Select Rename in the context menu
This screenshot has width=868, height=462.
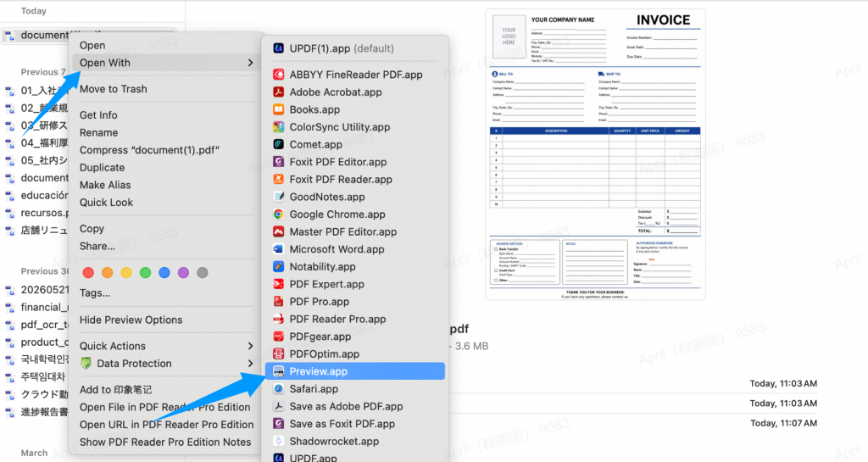(x=98, y=133)
